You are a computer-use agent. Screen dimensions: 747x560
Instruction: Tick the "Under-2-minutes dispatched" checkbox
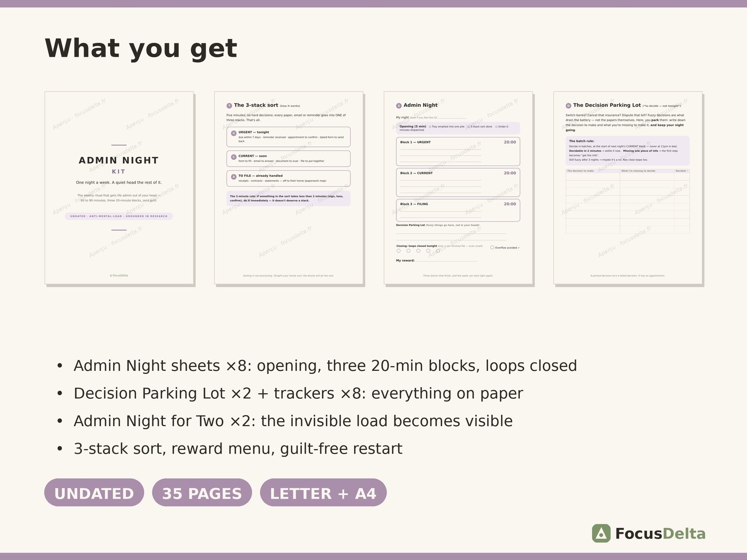497,126
